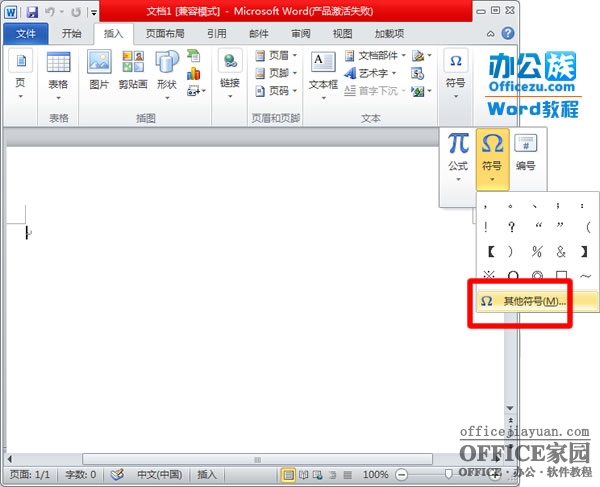Switch to the 审阅 (Review) tab
Viewport: 600px width, 487px height.
pos(301,33)
